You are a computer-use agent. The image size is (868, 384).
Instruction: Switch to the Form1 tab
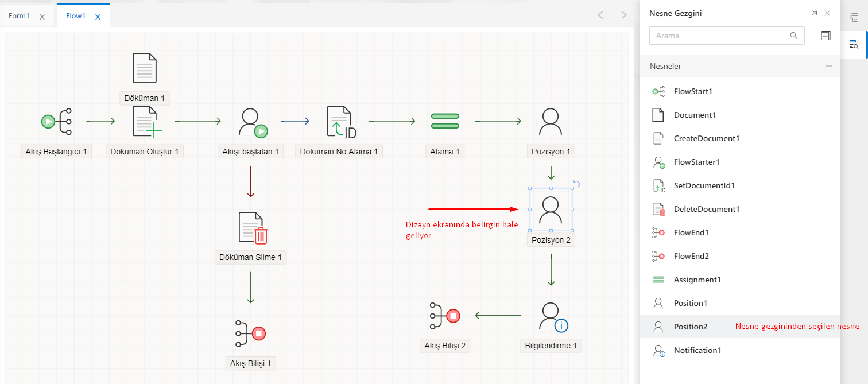pos(19,16)
